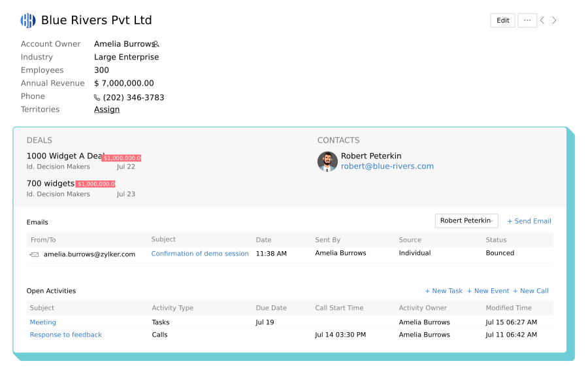588x374 pixels.
Task: Click the Jul 15 06:27 AM modified time
Action: point(512,322)
